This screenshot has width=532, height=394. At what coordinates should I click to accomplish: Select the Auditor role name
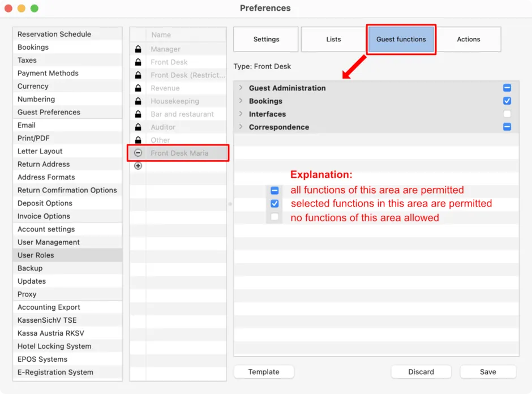point(163,127)
